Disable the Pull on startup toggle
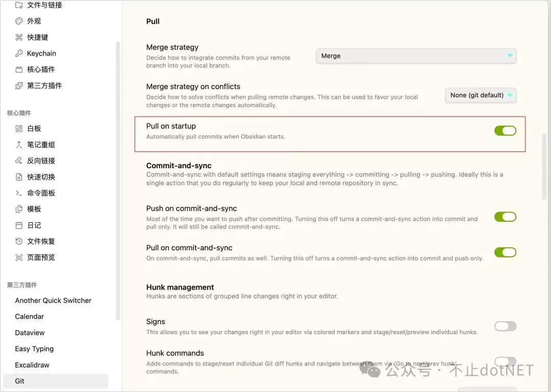Screen dimensions: 551x392 pyautogui.click(x=505, y=131)
